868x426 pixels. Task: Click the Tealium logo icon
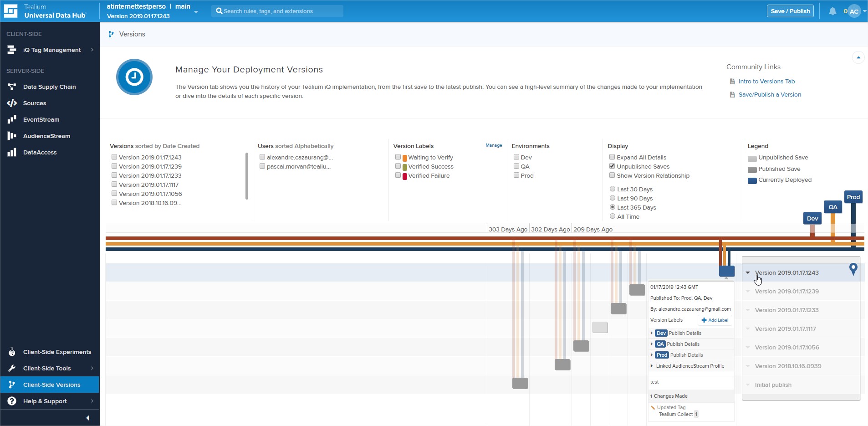[x=11, y=11]
